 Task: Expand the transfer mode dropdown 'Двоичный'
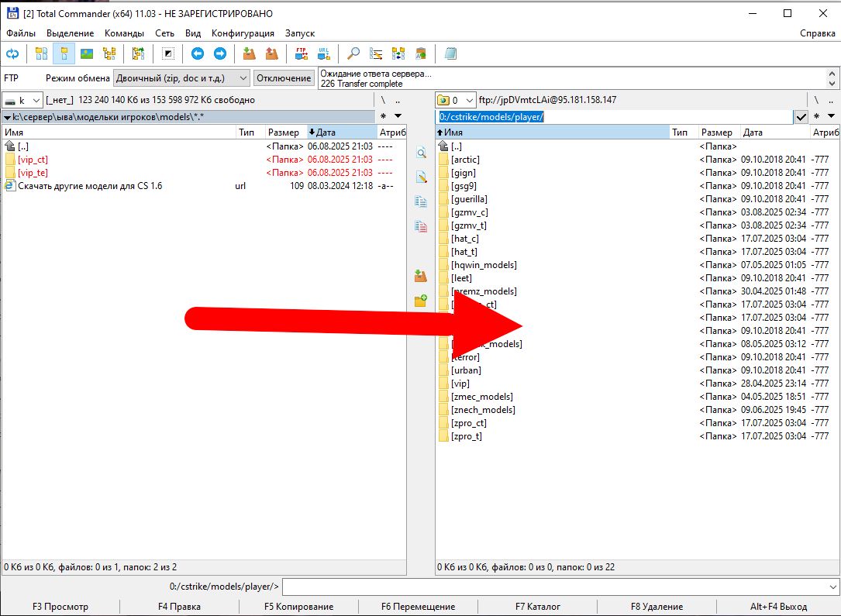tap(242, 78)
